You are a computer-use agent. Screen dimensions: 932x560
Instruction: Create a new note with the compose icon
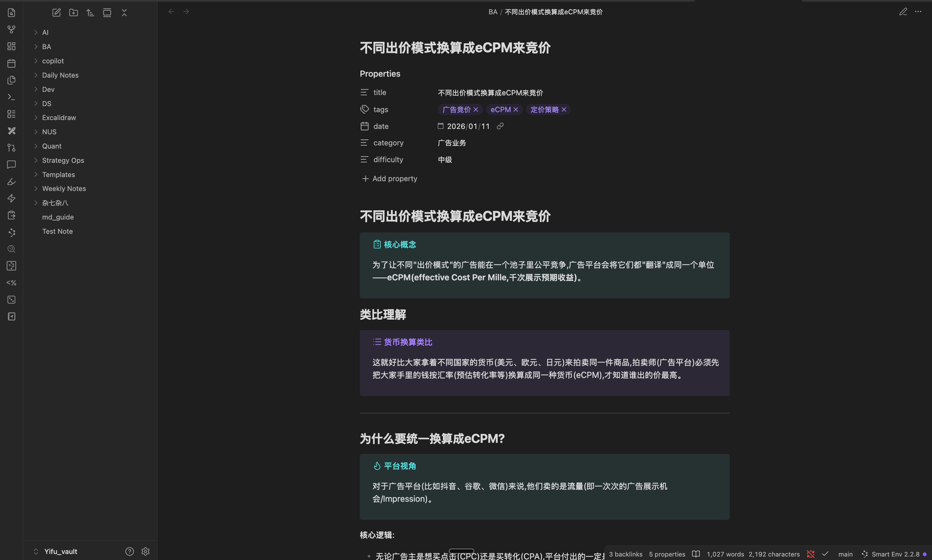click(56, 12)
